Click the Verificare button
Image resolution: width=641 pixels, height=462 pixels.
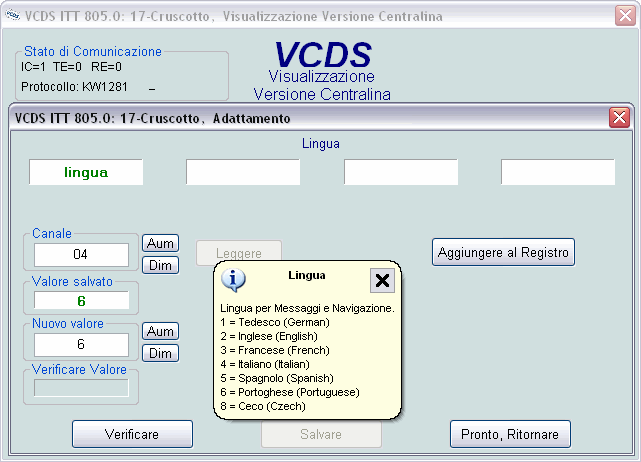132,434
